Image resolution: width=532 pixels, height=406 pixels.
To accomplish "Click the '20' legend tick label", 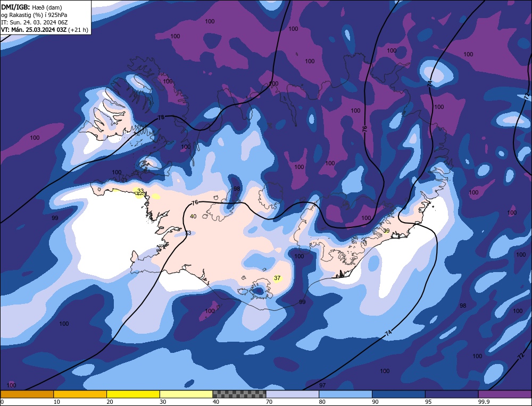I will [110, 402].
